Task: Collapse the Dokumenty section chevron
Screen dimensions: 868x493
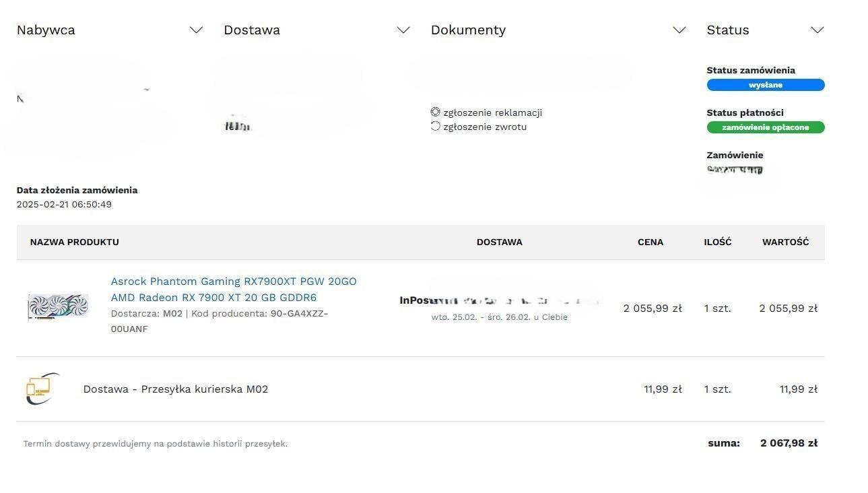Action: (x=679, y=30)
